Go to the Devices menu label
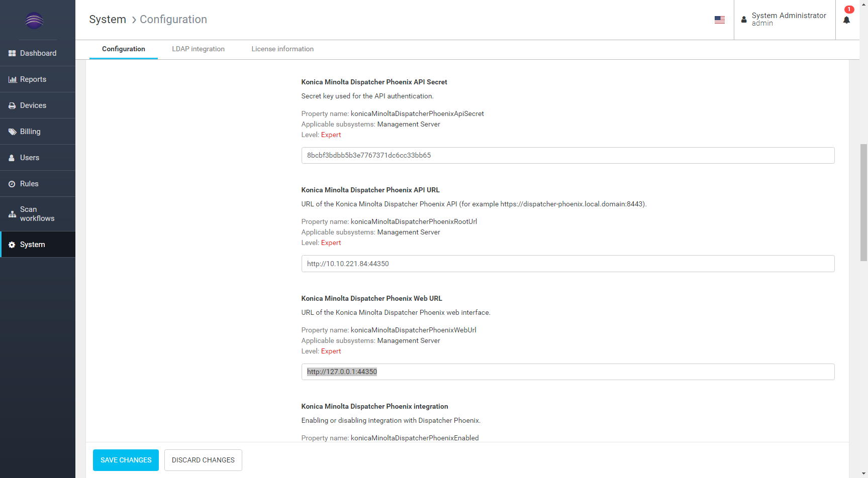This screenshot has width=868, height=478. pyautogui.click(x=33, y=105)
